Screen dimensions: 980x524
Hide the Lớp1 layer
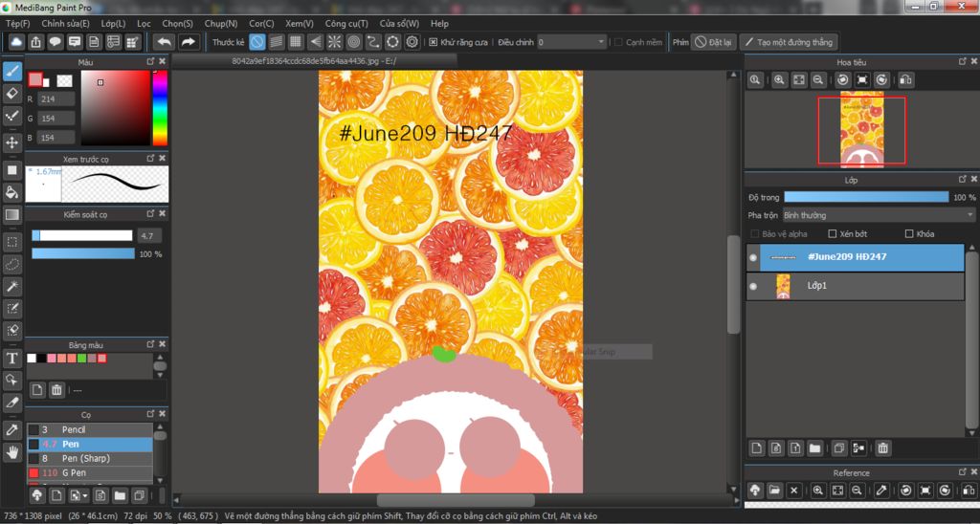pos(753,286)
